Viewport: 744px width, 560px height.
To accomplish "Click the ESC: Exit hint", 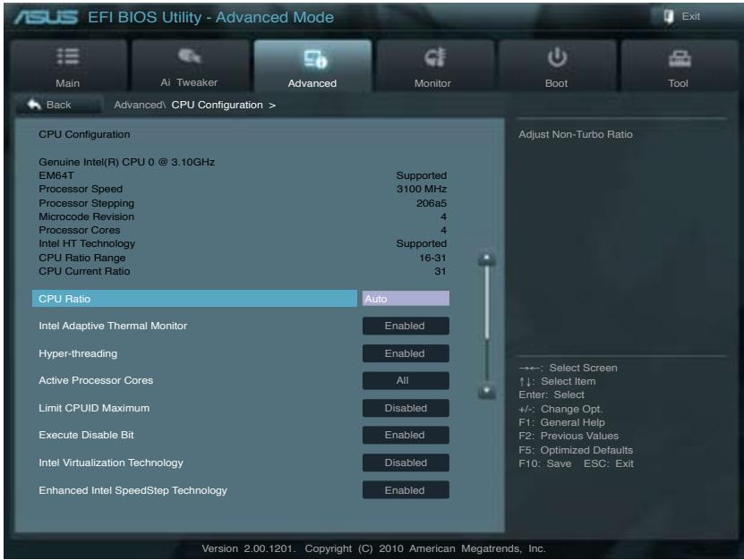I will pyautogui.click(x=608, y=463).
